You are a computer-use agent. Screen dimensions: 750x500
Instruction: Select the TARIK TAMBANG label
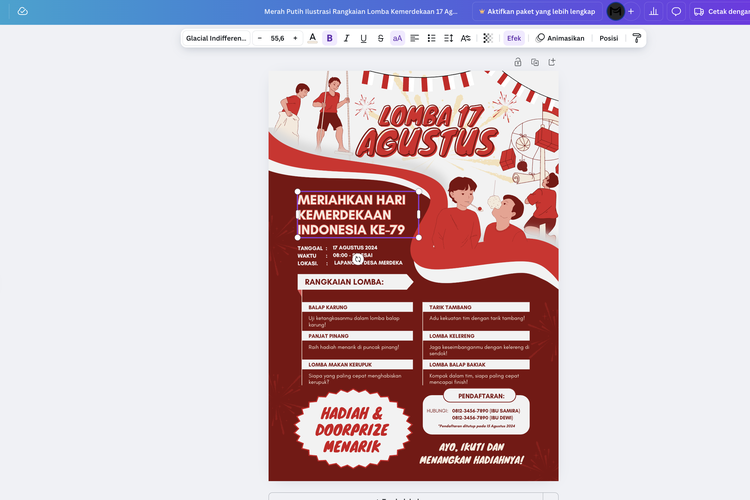pyautogui.click(x=450, y=307)
